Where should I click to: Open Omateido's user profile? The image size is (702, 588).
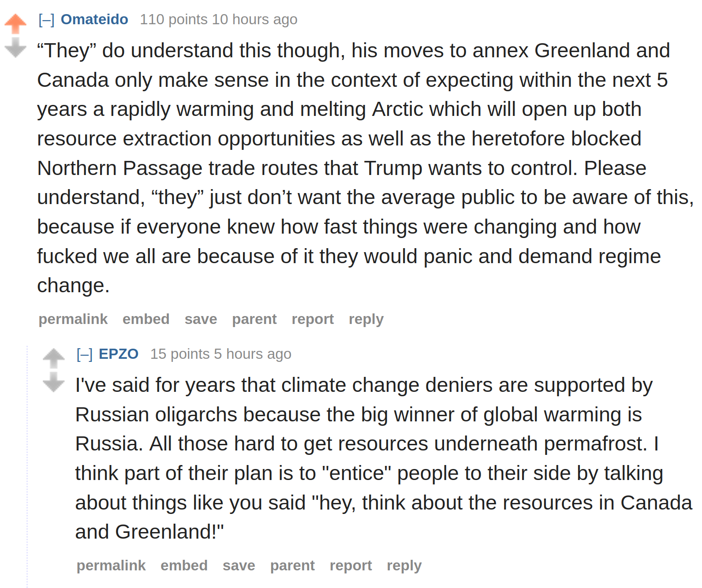94,19
